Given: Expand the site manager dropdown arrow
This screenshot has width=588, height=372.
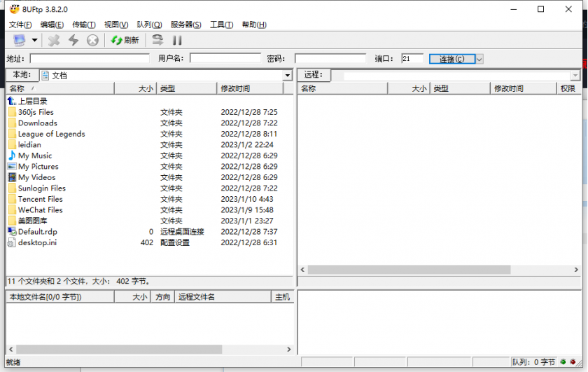Looking at the screenshot, I should click(34, 40).
